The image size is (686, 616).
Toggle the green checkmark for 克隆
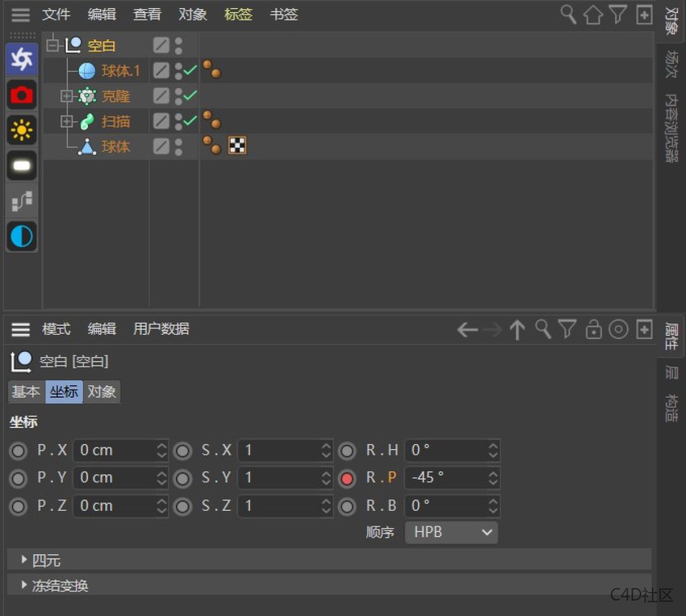(190, 95)
